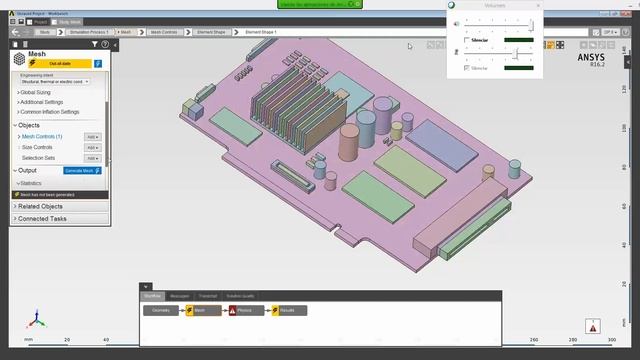Screen dimensions: 640x360
Task: Select the Messages tab in bottom panel
Action: click(x=180, y=296)
